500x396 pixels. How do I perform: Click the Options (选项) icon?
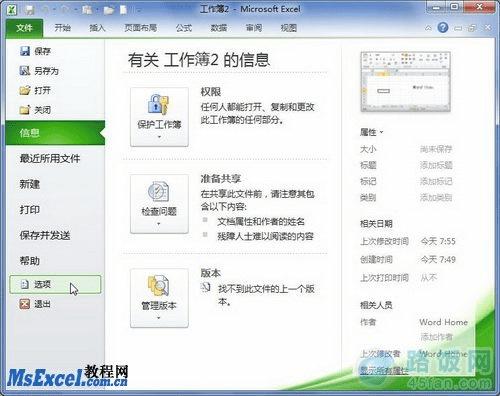coord(25,284)
